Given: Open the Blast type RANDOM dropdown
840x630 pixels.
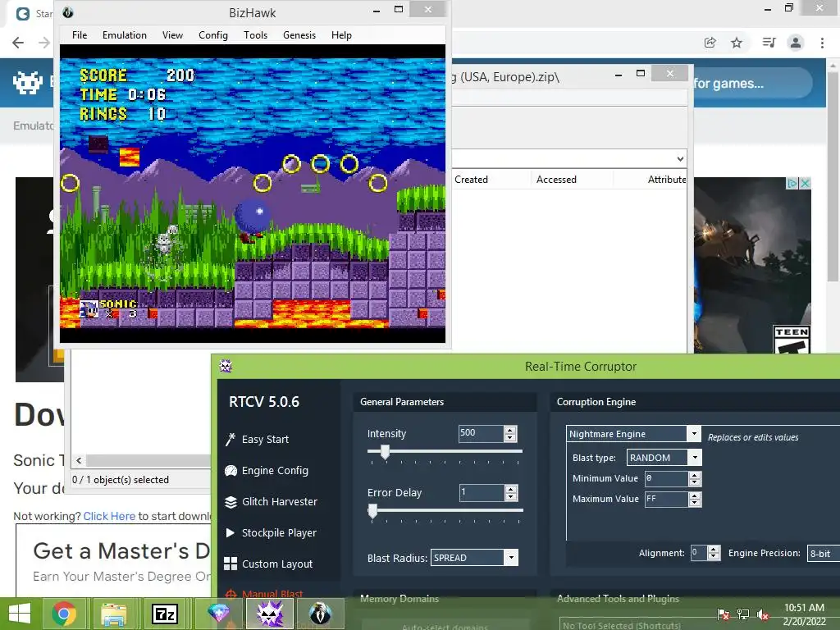Looking at the screenshot, I should tap(695, 458).
